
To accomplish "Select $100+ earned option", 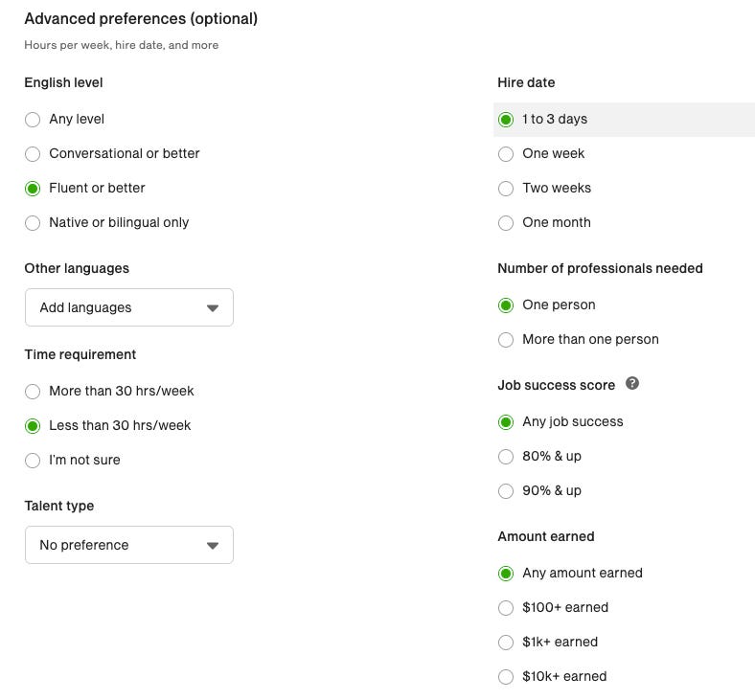I will (506, 608).
